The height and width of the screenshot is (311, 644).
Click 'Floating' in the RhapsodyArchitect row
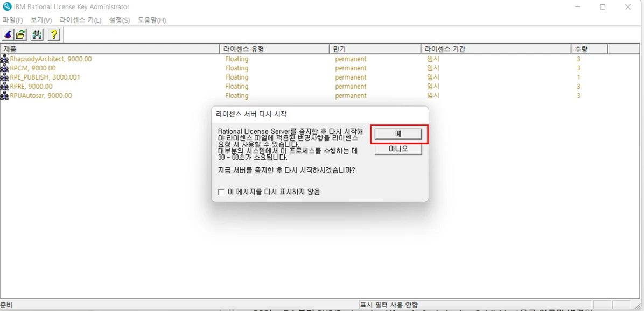click(236, 59)
